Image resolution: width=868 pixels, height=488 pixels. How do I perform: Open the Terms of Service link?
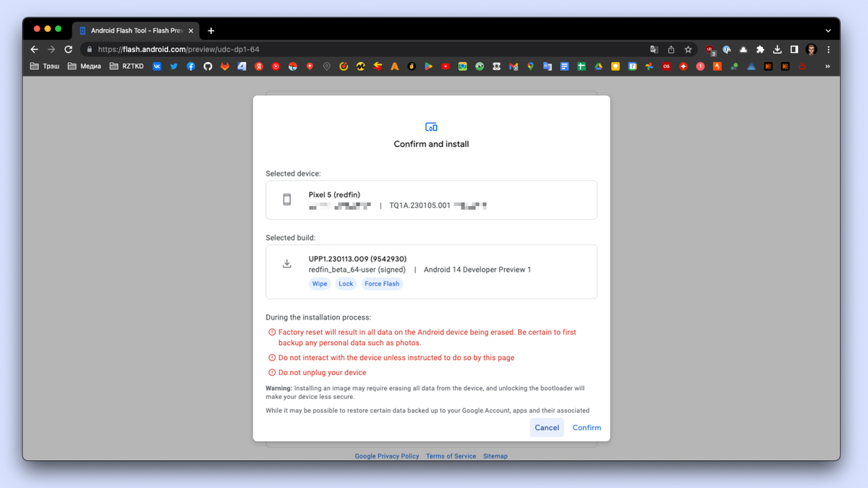(x=451, y=456)
